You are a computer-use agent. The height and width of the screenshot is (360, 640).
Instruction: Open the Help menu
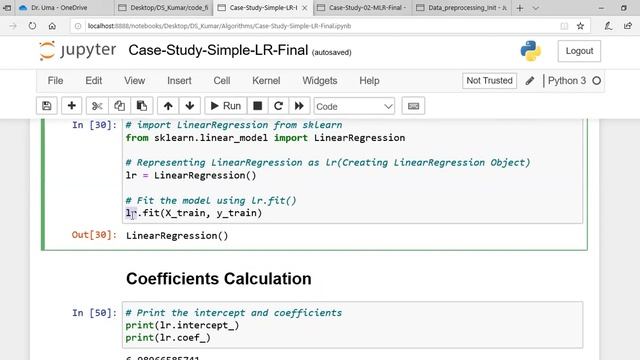(369, 81)
